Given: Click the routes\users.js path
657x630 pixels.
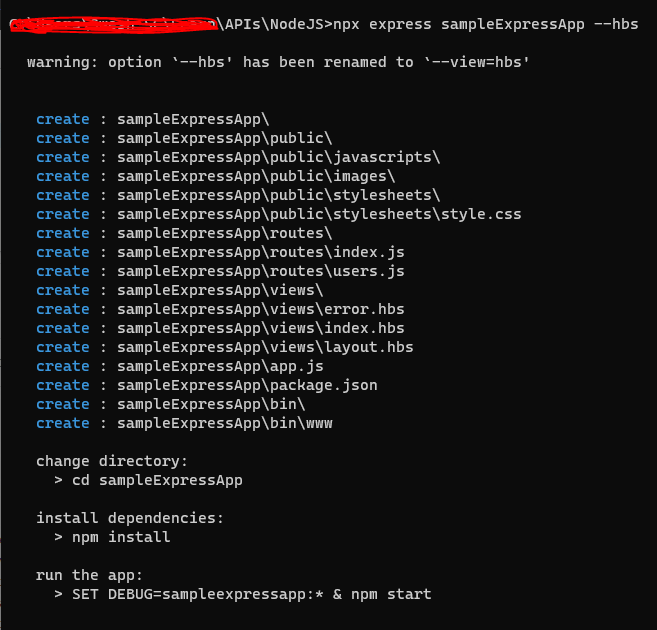Looking at the screenshot, I should 260,271.
